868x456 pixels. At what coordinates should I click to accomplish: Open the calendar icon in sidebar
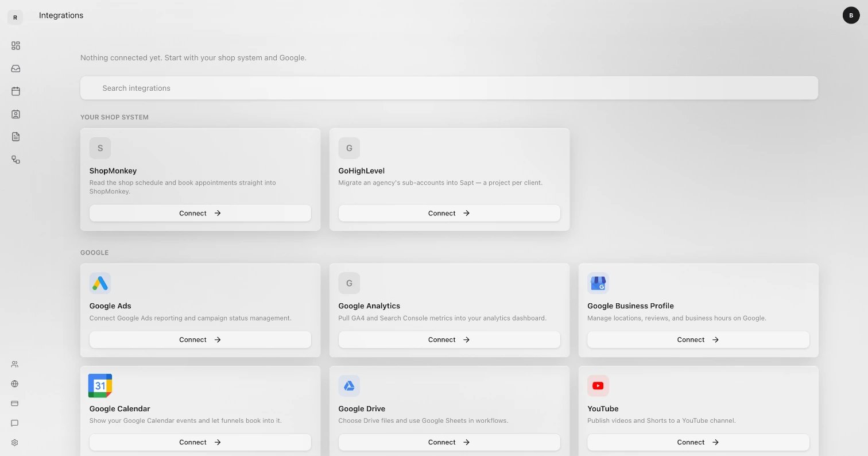click(15, 91)
